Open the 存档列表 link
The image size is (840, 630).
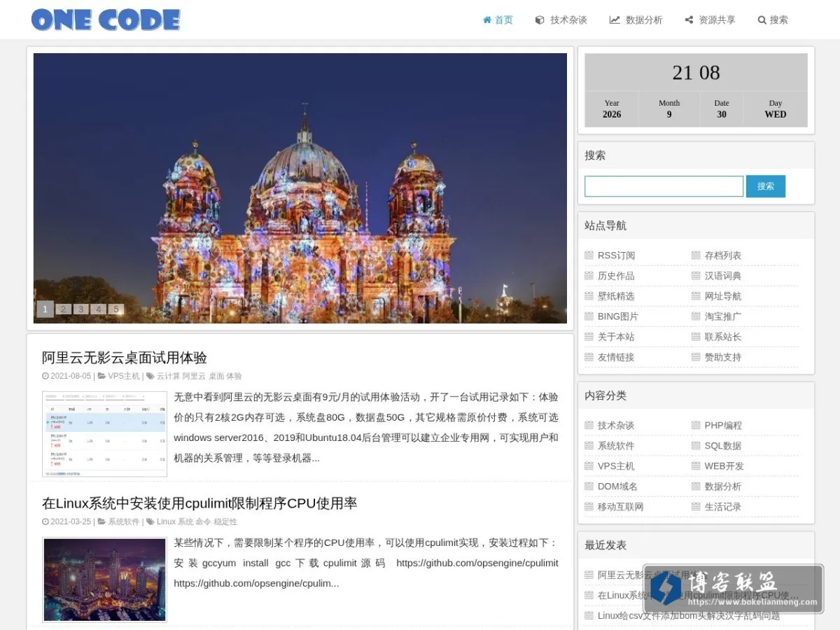tap(722, 255)
